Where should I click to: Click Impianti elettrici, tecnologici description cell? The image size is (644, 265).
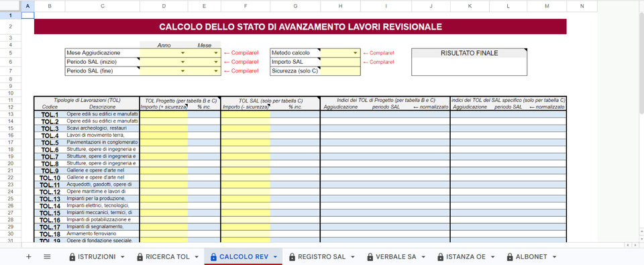[102, 205]
